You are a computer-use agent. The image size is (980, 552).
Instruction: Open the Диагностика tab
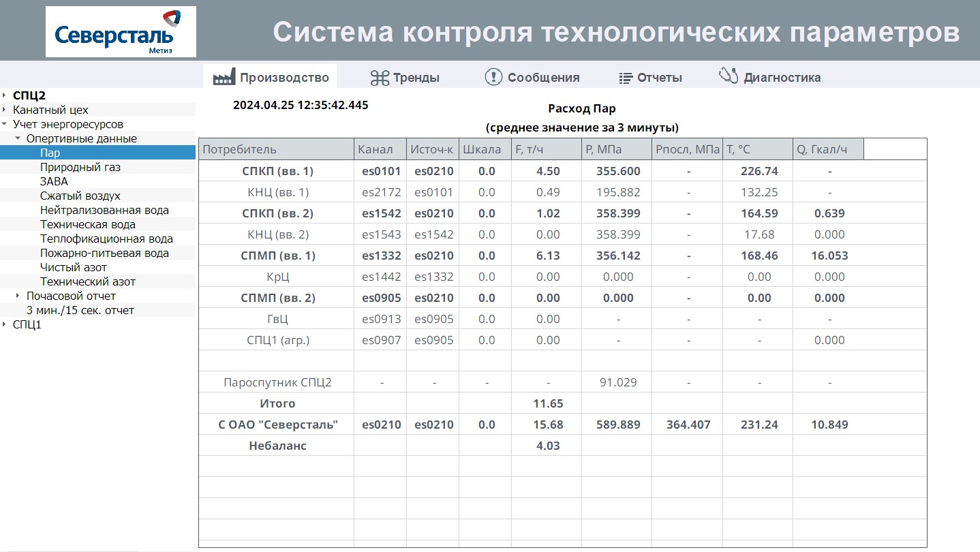point(782,78)
